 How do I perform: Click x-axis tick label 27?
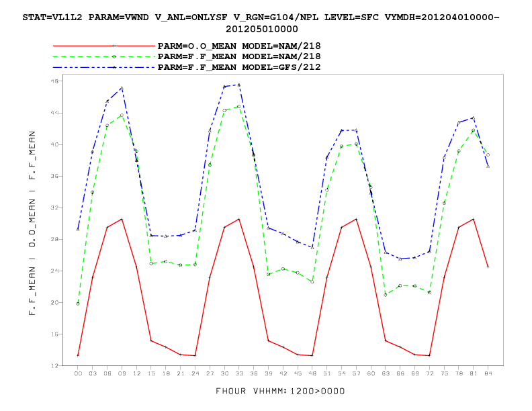(210, 373)
